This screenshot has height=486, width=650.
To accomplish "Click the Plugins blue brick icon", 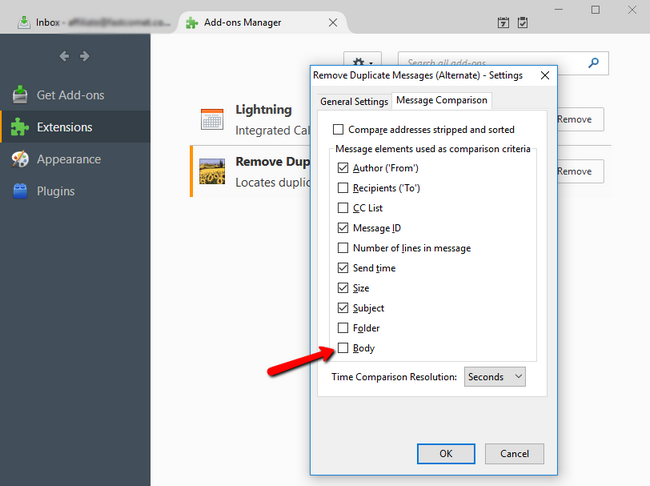I will pos(20,191).
